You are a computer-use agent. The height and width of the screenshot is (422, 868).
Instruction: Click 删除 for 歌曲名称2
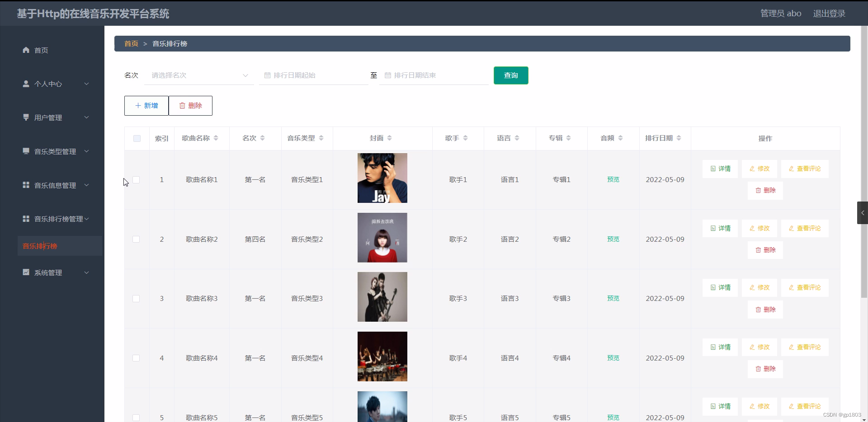coord(765,250)
